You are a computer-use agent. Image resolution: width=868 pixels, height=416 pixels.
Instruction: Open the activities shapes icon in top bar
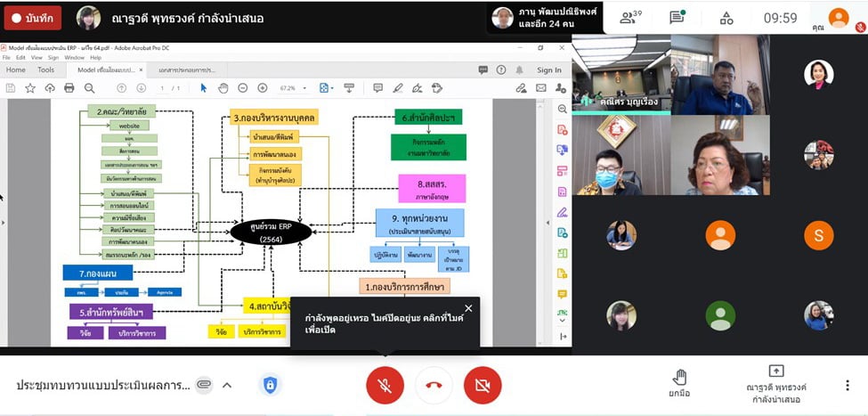[726, 18]
